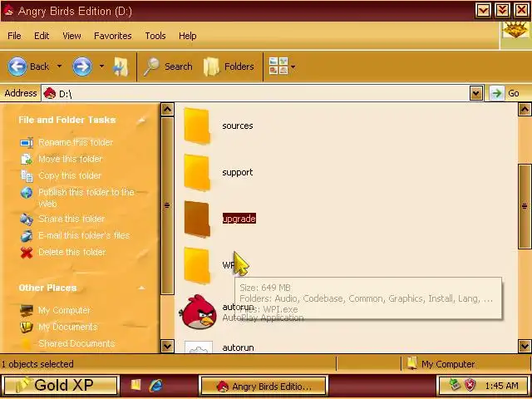This screenshot has height=399, width=532.
Task: Select the sources folder icon
Action: (x=197, y=126)
